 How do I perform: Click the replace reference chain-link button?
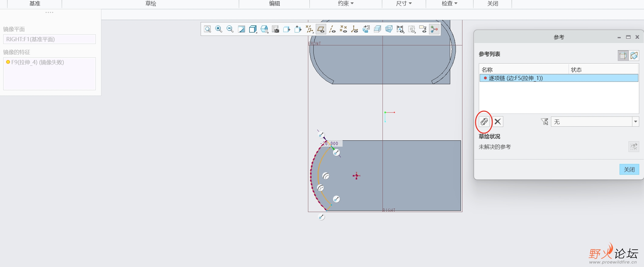coord(484,122)
